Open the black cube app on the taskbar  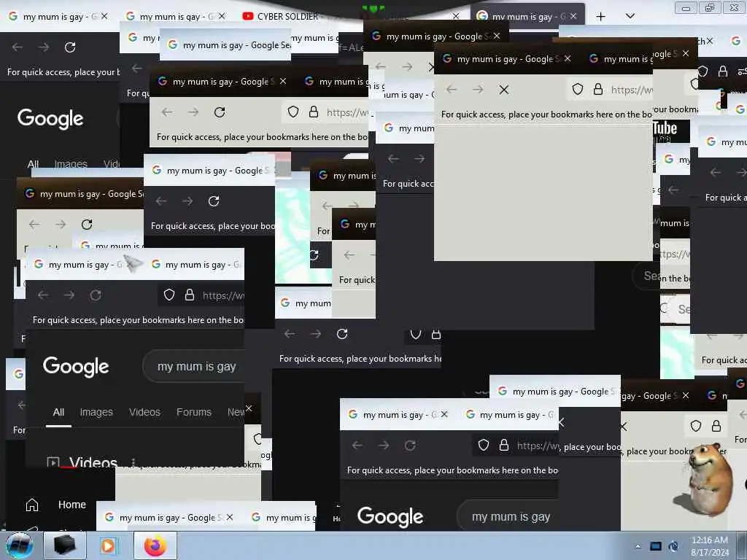tap(65, 545)
